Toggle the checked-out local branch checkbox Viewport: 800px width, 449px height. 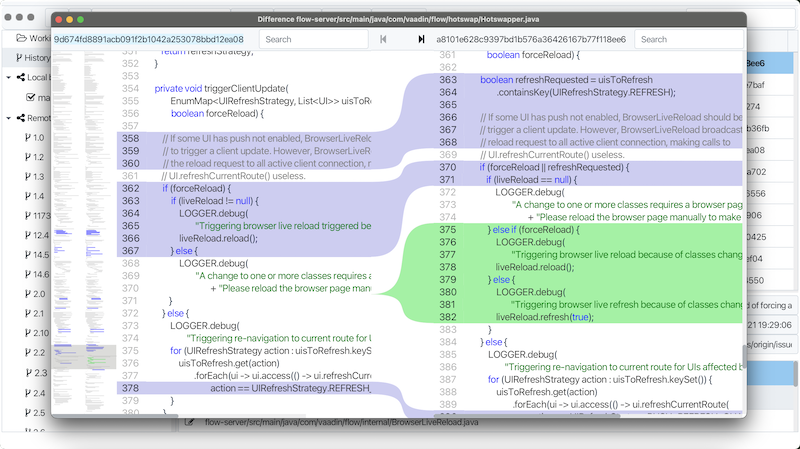(29, 98)
